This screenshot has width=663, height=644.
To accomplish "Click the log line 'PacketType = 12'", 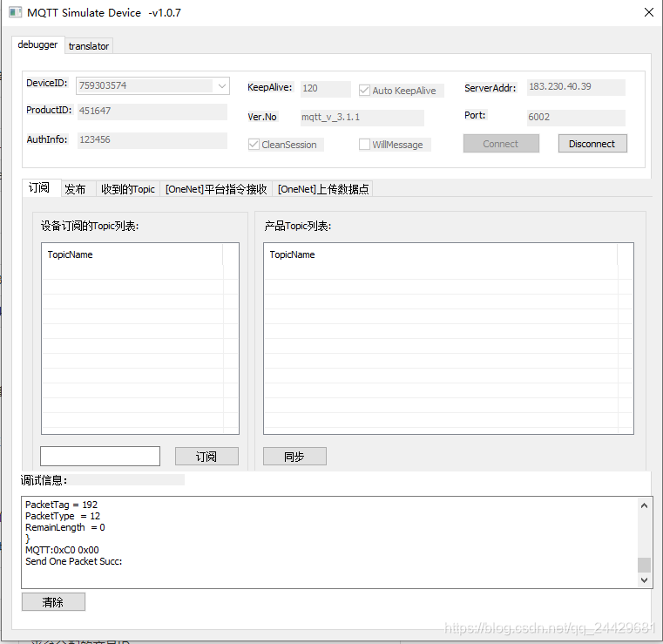I will 63,516.
